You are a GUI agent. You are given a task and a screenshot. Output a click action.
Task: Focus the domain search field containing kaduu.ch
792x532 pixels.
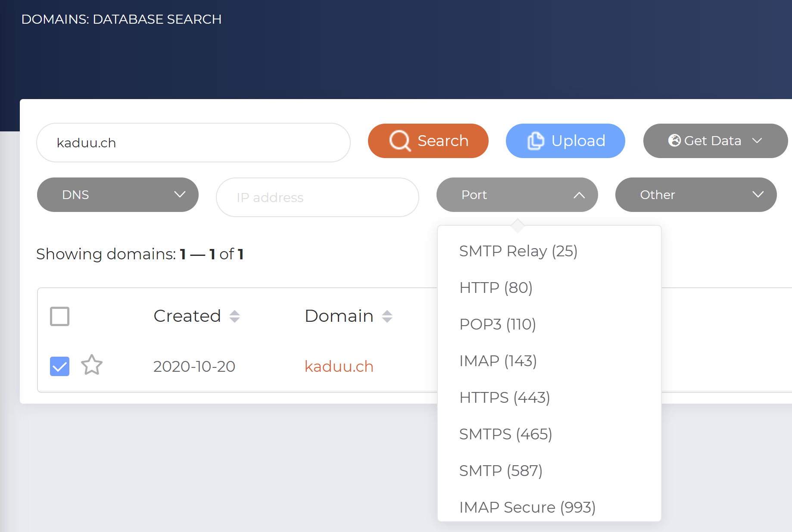(193, 143)
